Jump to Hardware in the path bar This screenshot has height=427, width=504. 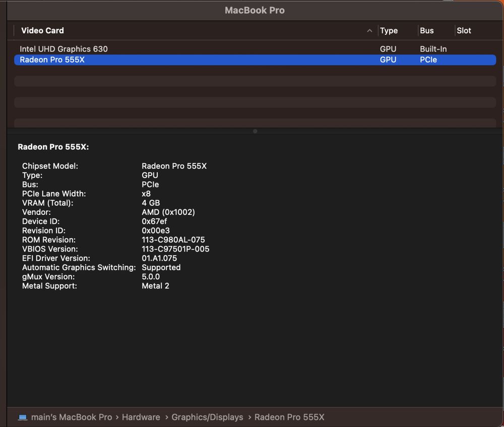(x=141, y=417)
